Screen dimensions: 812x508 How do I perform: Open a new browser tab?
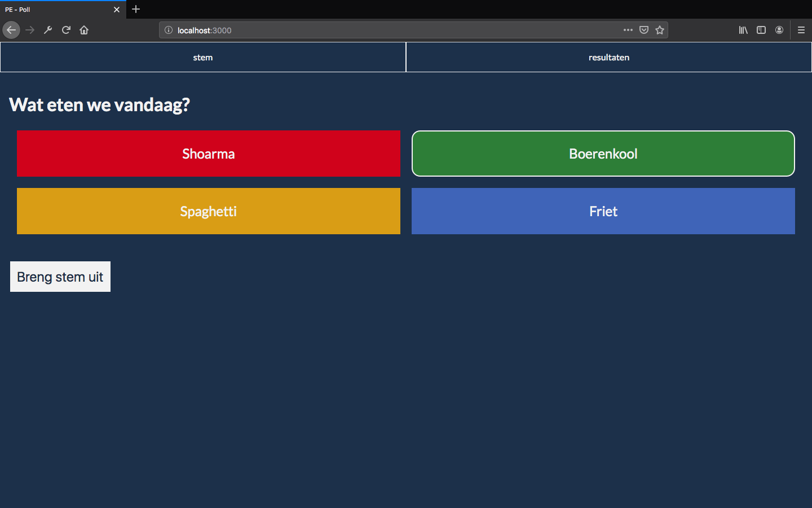click(136, 9)
